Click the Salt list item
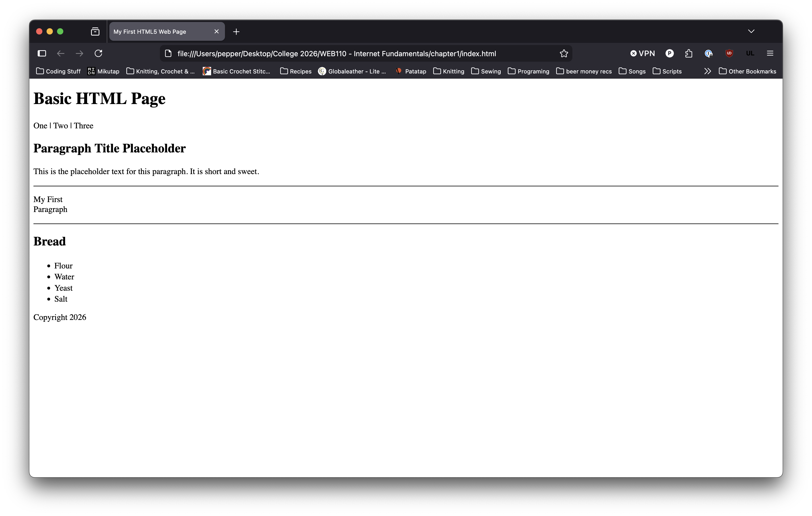Screen dimensions: 812x516 click(61, 299)
